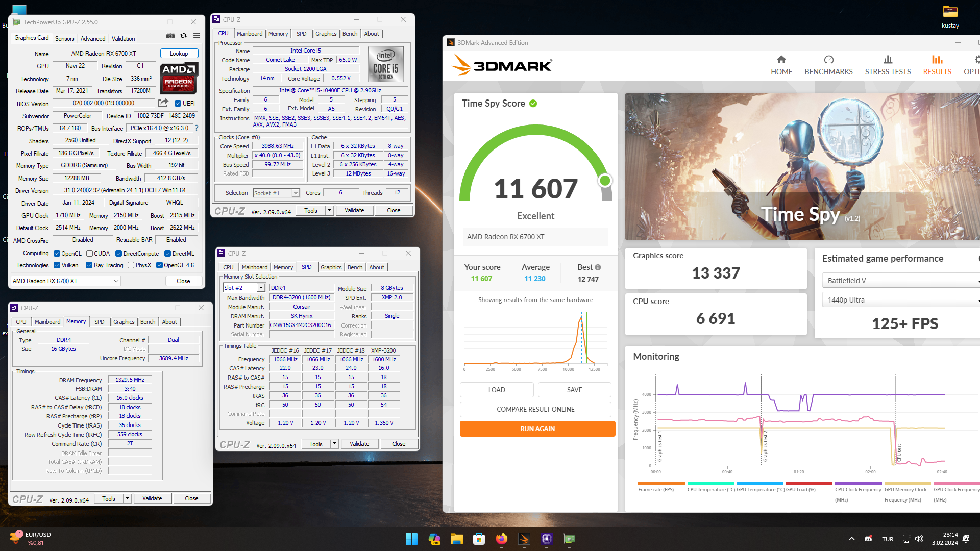Click Windows Start button
The height and width of the screenshot is (551, 980).
[411, 539]
